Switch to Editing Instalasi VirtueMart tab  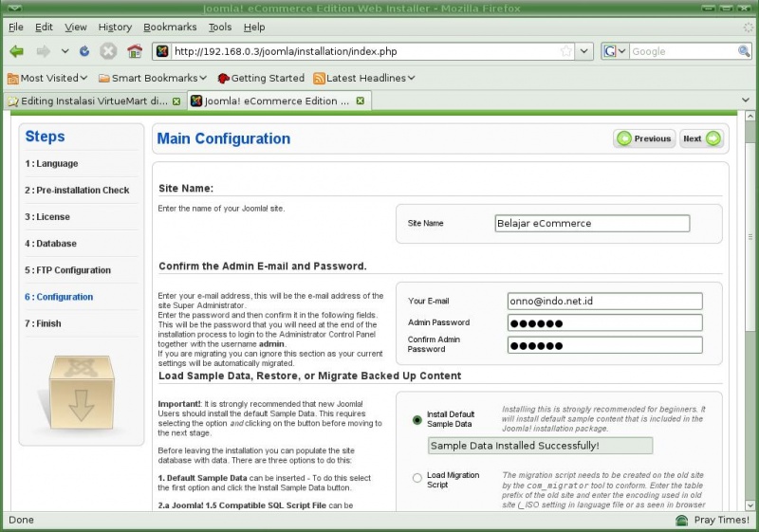93,101
